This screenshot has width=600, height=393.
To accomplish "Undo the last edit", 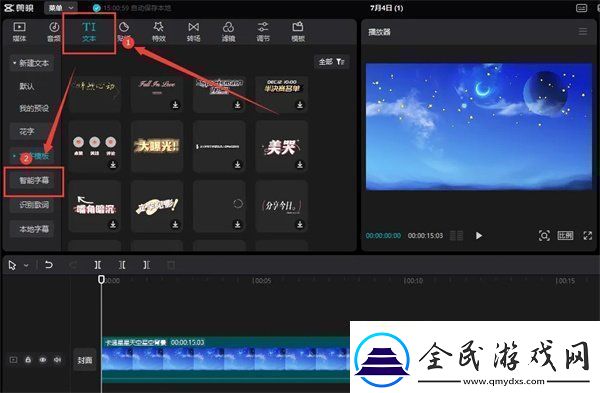I will (49, 265).
